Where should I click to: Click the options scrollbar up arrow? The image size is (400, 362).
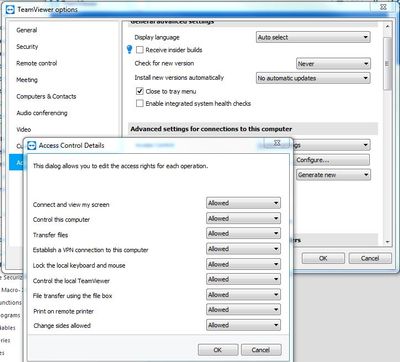click(388, 26)
